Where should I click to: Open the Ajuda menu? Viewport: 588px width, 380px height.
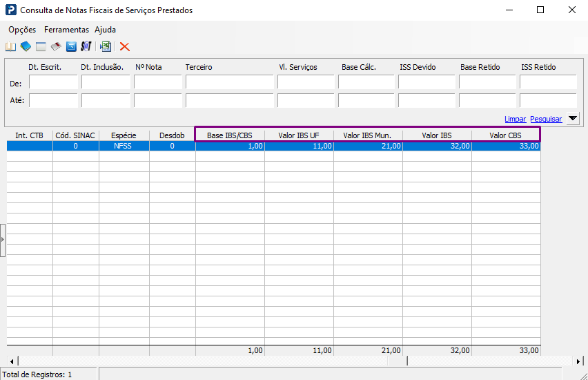tap(105, 30)
